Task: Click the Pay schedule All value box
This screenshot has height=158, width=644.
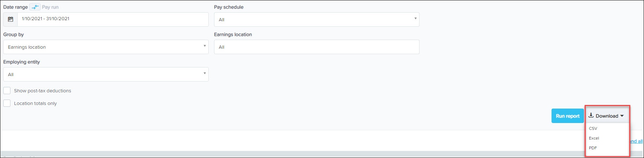Action: click(313, 19)
